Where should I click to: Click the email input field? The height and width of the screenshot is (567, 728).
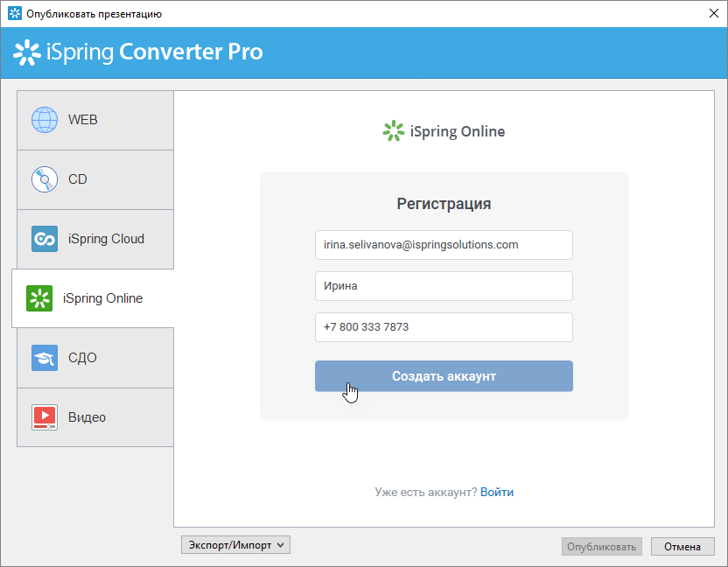[444, 245]
